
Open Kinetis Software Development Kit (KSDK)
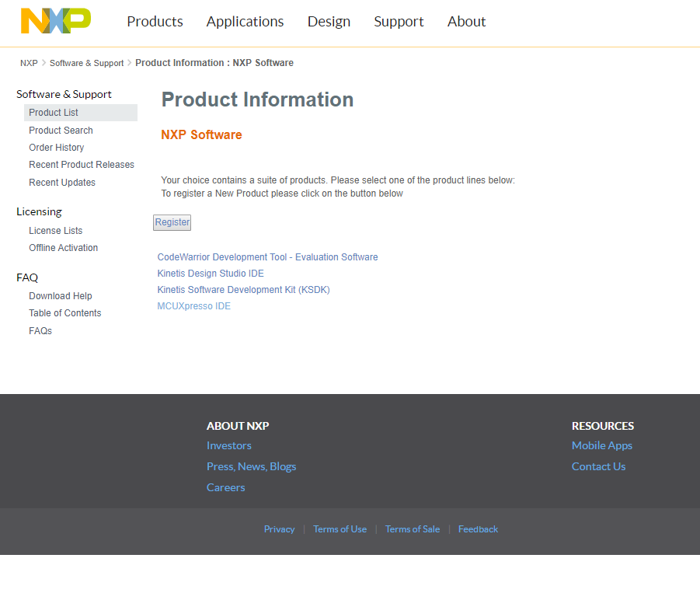[x=243, y=290]
